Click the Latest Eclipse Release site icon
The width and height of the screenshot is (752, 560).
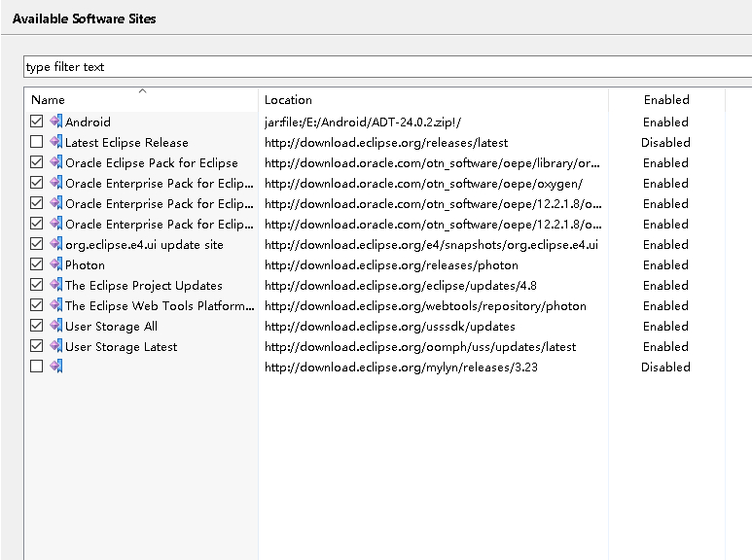click(x=55, y=142)
